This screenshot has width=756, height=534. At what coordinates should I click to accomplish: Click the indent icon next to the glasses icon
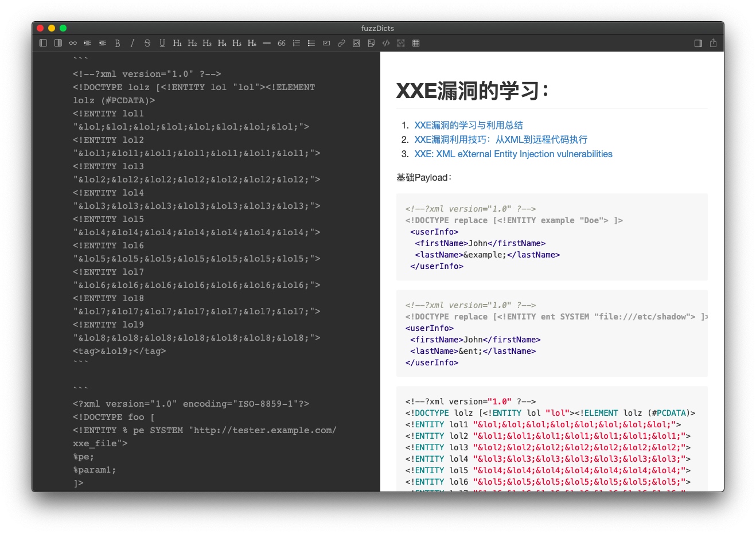pyautogui.click(x=88, y=43)
